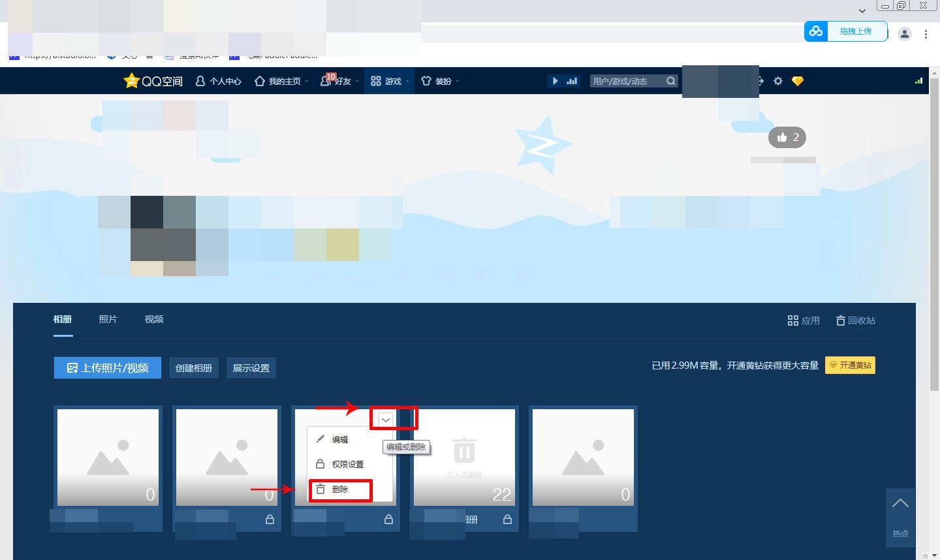Open the yellow diamond VIP icon
The height and width of the screenshot is (560, 940).
pyautogui.click(x=798, y=81)
